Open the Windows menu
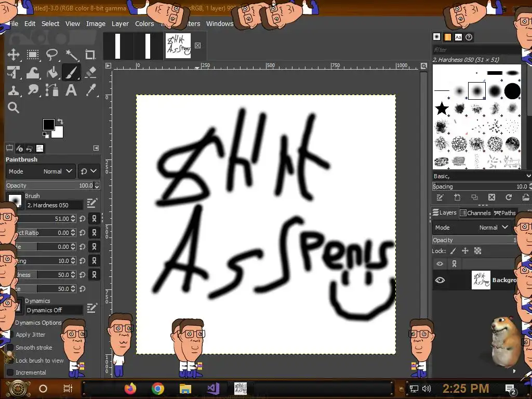Screen dimensions: 532x399 click(220, 23)
